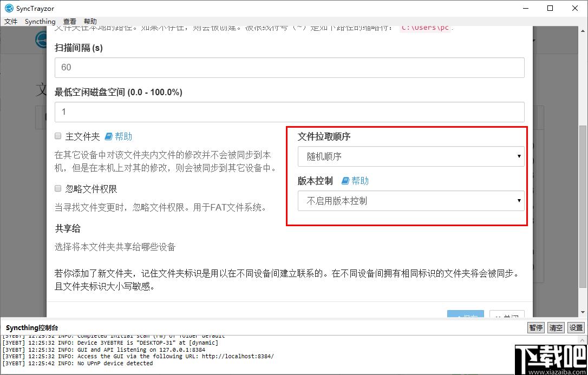This screenshot has width=588, height=375.
Task: Open the 查看 menu
Action: pyautogui.click(x=70, y=21)
